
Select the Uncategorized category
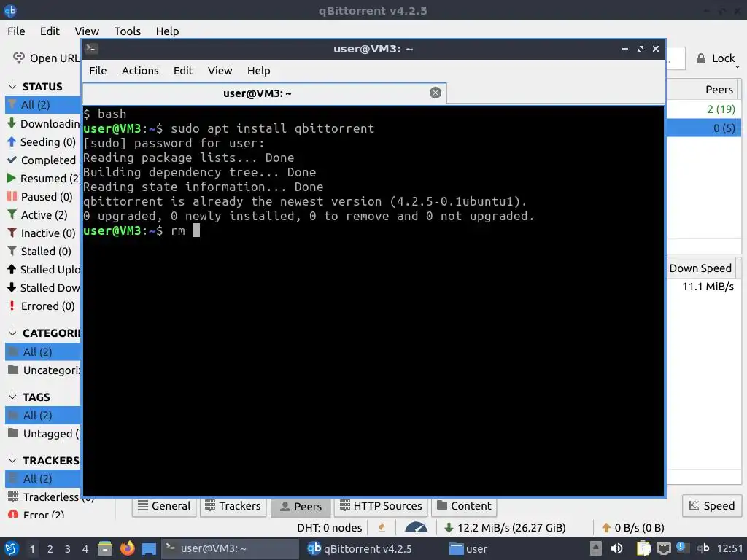(43, 370)
